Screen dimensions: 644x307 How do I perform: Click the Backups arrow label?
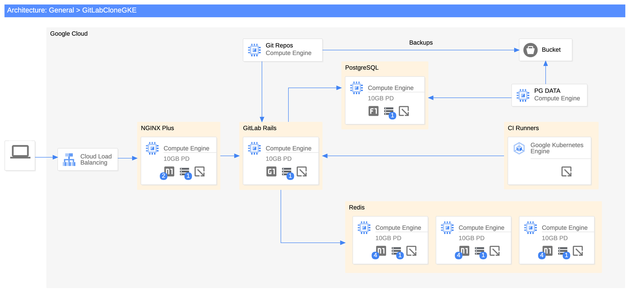pos(421,43)
